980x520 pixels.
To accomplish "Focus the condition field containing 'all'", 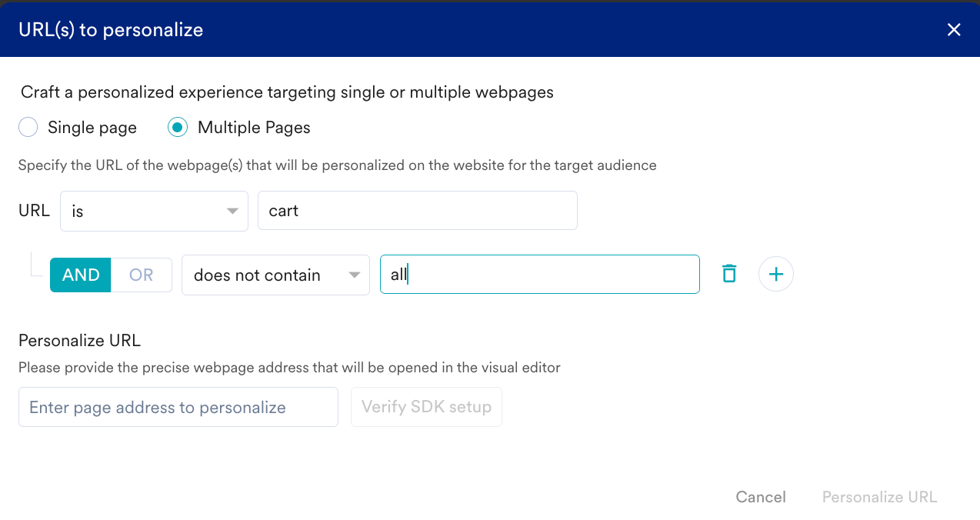I will [540, 275].
